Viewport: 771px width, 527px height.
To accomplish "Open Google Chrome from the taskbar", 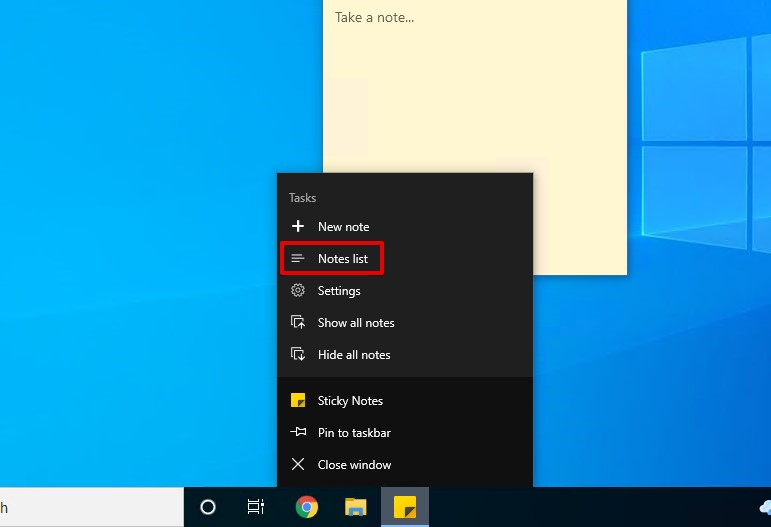I will (x=307, y=507).
